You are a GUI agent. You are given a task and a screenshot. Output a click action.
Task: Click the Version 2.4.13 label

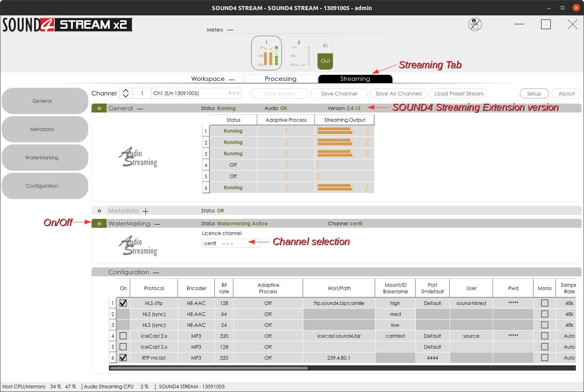(x=344, y=108)
